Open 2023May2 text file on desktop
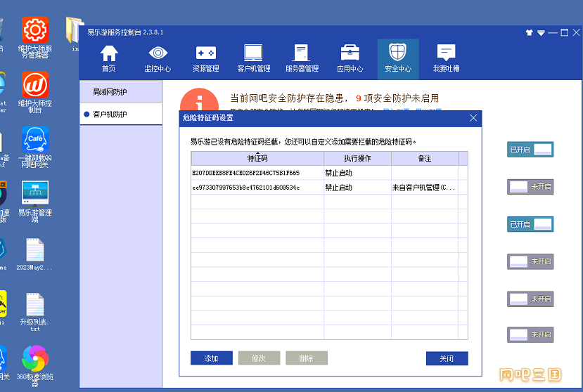Image resolution: width=583 pixels, height=392 pixels. coord(35,254)
